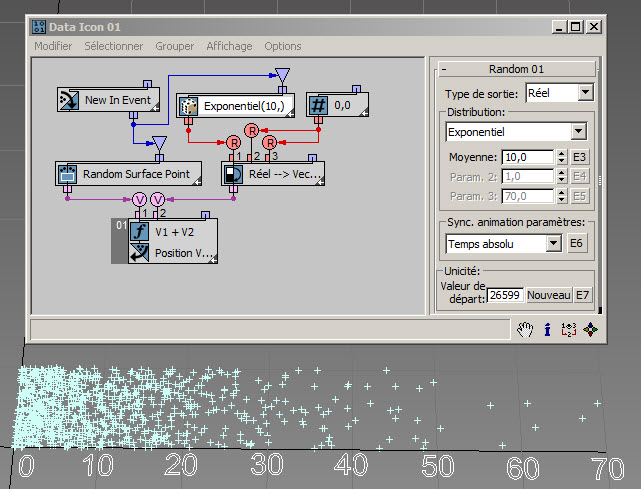The height and width of the screenshot is (489, 641).
Task: Click the R connector on input 1
Action: tap(233, 143)
